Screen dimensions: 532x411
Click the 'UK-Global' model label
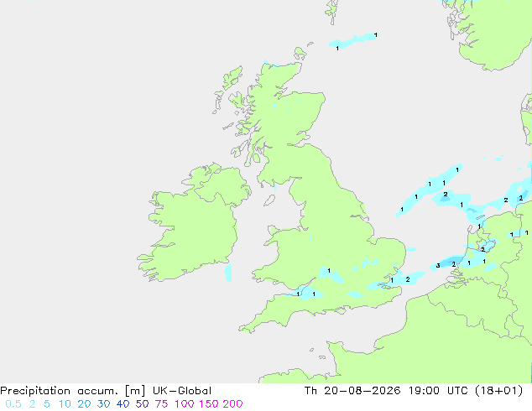coord(182,391)
